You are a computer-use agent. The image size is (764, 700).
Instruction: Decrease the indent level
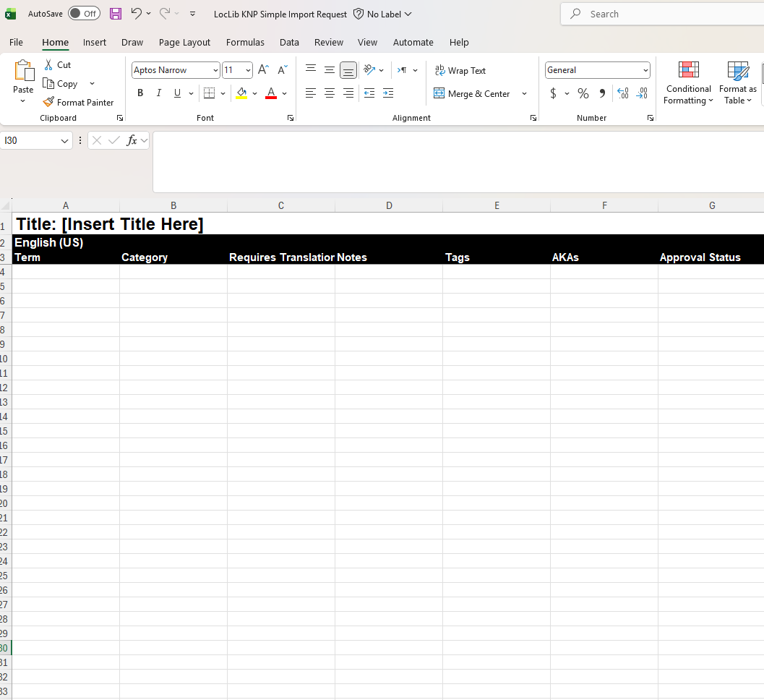[x=369, y=93]
